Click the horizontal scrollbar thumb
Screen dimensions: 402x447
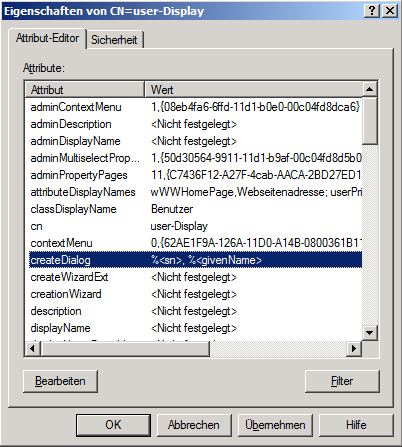pos(125,349)
